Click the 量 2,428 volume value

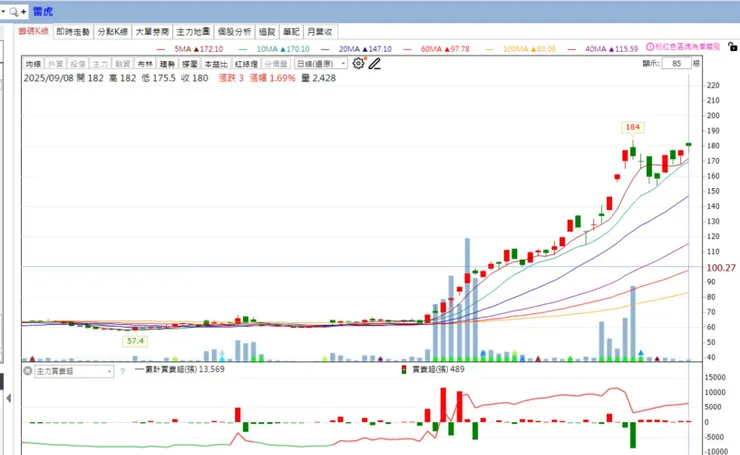319,78
